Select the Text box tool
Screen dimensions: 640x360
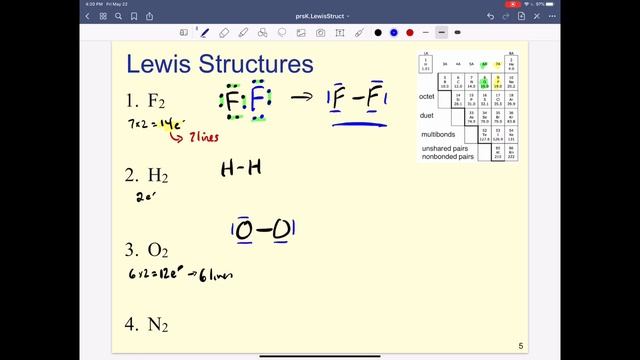[340, 33]
